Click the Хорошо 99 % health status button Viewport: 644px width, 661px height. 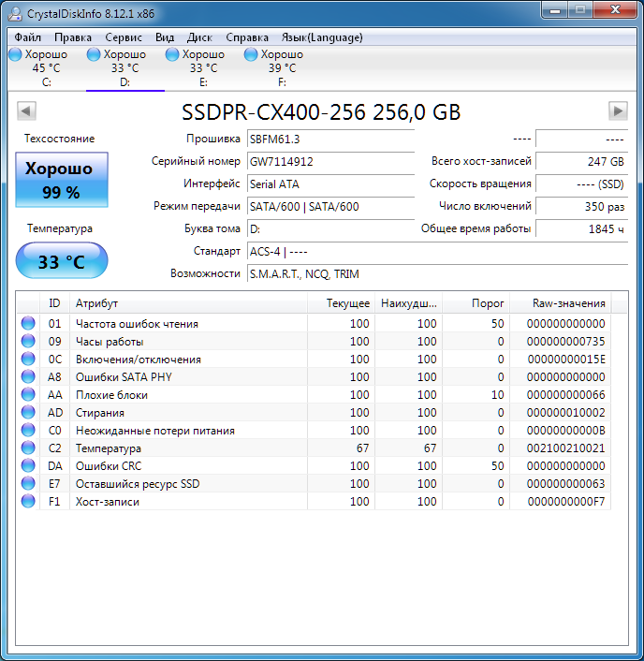(62, 180)
